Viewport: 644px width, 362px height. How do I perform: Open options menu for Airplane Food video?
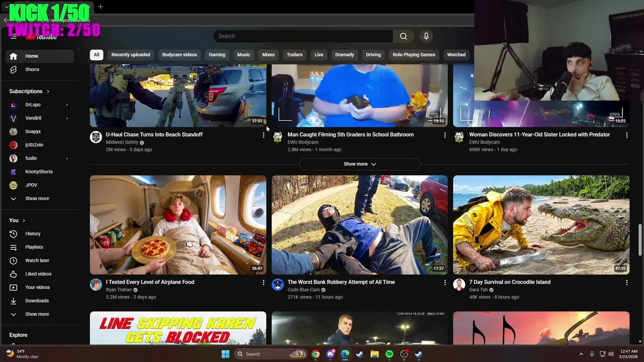pos(263,283)
